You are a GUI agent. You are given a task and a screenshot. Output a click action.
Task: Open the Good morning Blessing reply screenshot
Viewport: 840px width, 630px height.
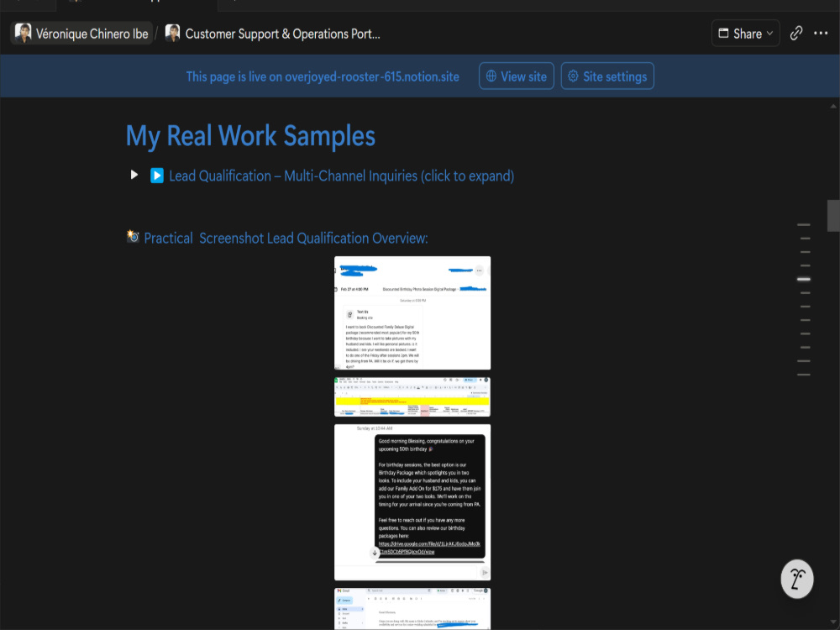tap(412, 502)
